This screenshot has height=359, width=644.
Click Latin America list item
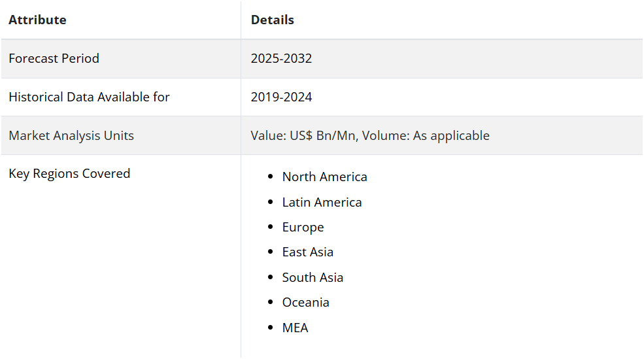tap(322, 202)
